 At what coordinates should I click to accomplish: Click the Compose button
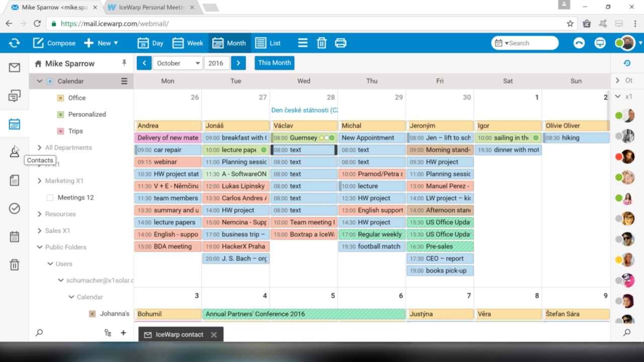tap(54, 43)
